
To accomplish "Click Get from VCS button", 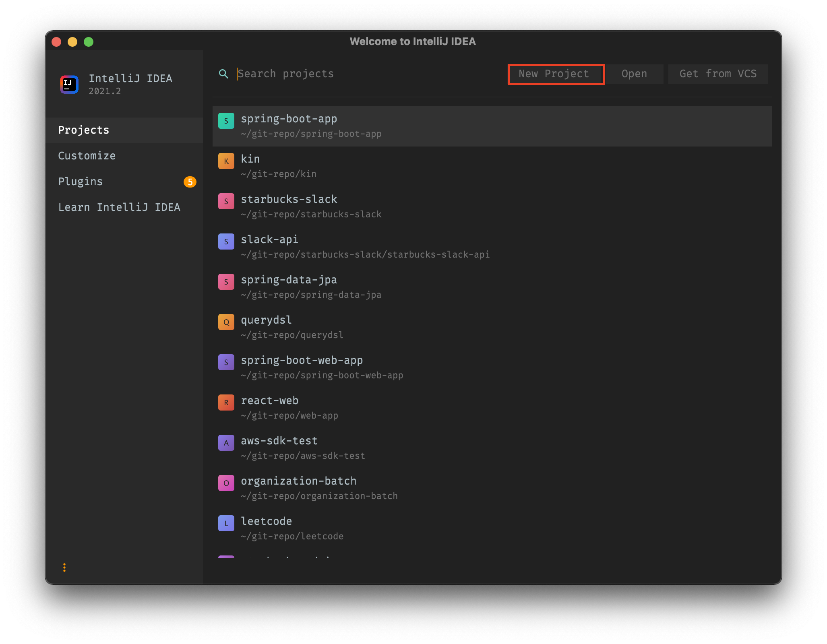I will click(x=718, y=74).
